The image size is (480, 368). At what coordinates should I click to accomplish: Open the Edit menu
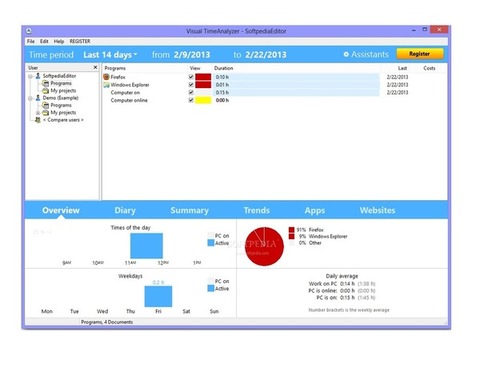click(x=44, y=41)
